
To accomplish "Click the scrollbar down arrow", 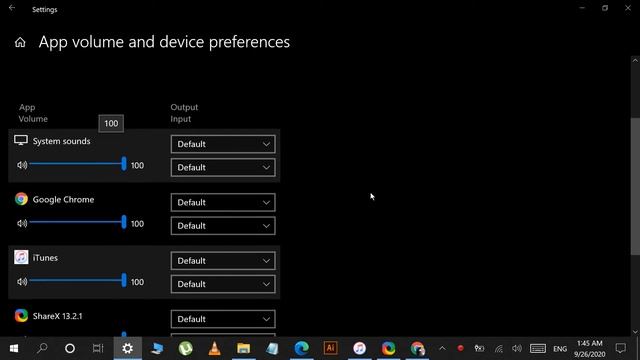I will (x=635, y=332).
